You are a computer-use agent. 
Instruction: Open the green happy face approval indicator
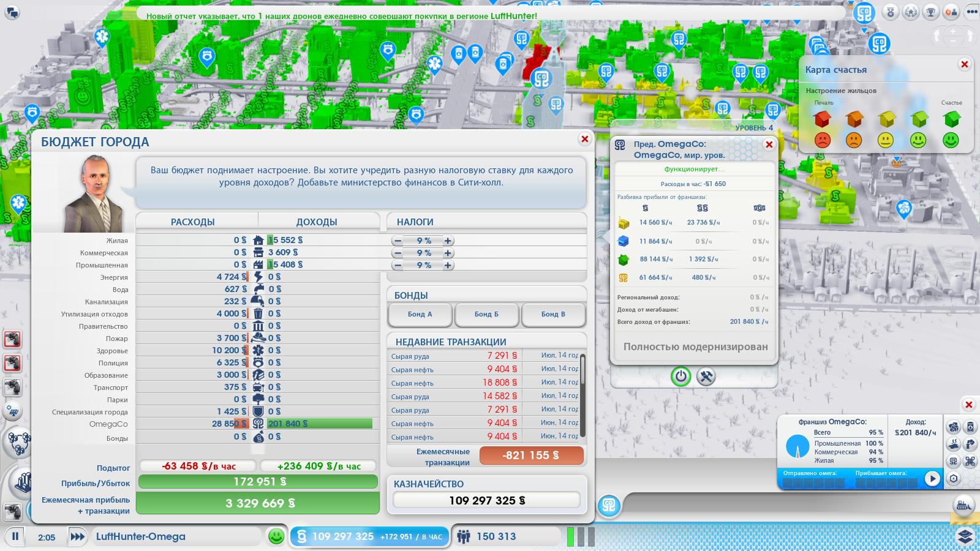pos(277,536)
